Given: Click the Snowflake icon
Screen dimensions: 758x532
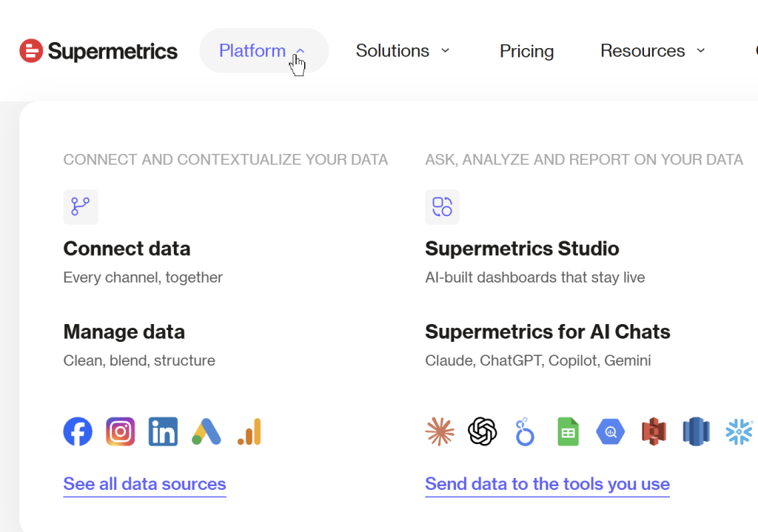Looking at the screenshot, I should coord(739,431).
